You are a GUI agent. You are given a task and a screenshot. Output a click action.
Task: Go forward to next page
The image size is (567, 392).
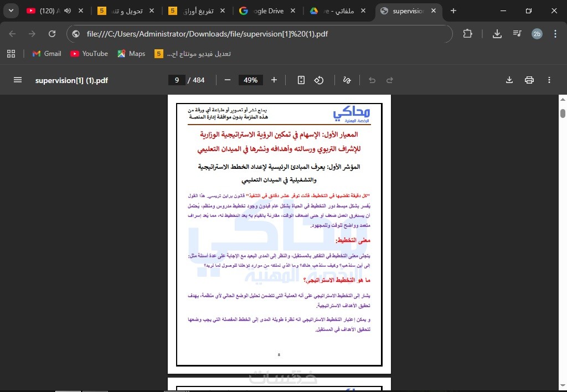(32, 34)
